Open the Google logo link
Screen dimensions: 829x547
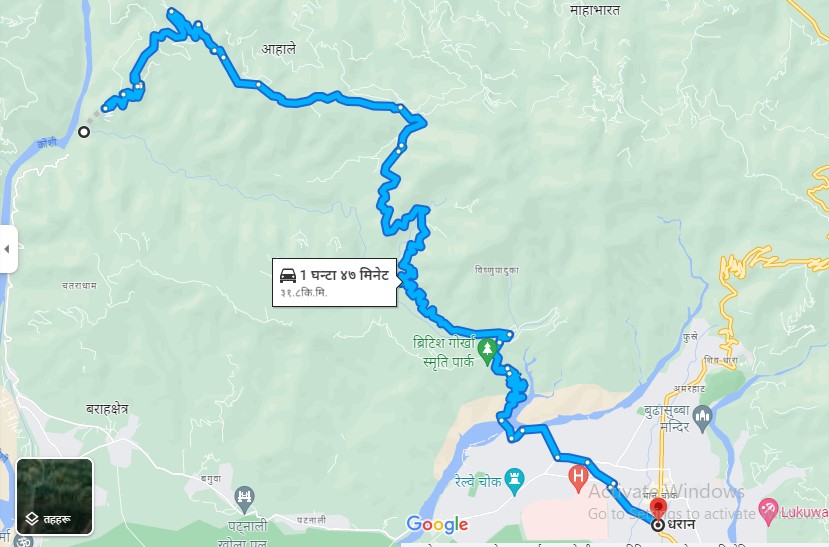pyautogui.click(x=437, y=524)
